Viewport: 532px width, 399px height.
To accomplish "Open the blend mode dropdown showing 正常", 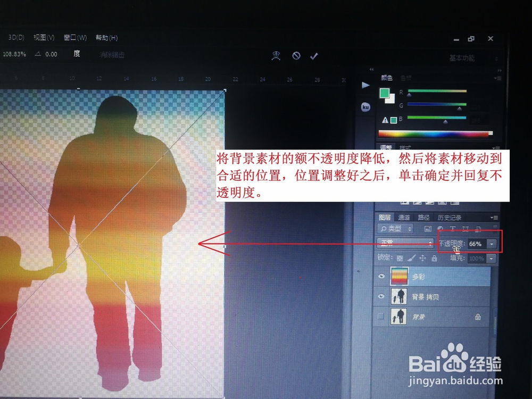I will click(404, 244).
